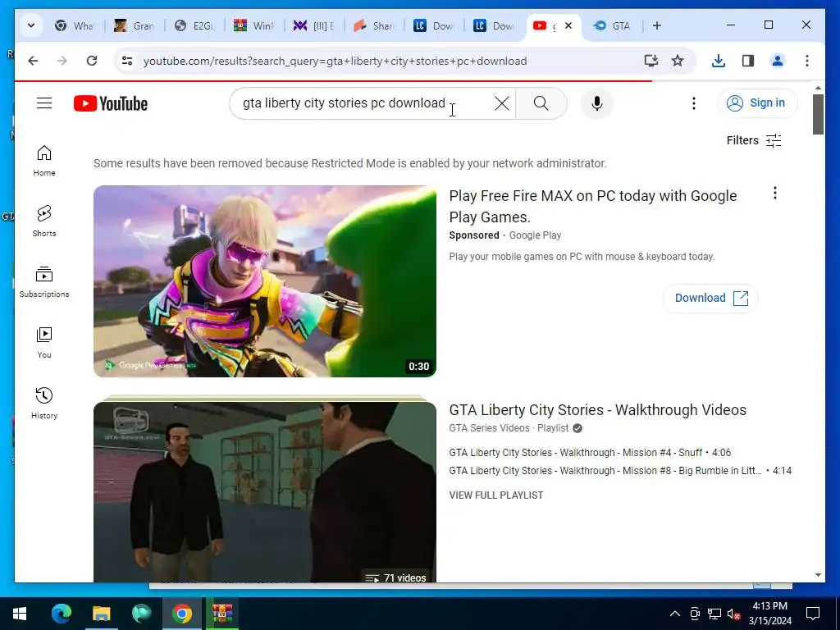Switch to the Shar tab

click(x=373, y=25)
